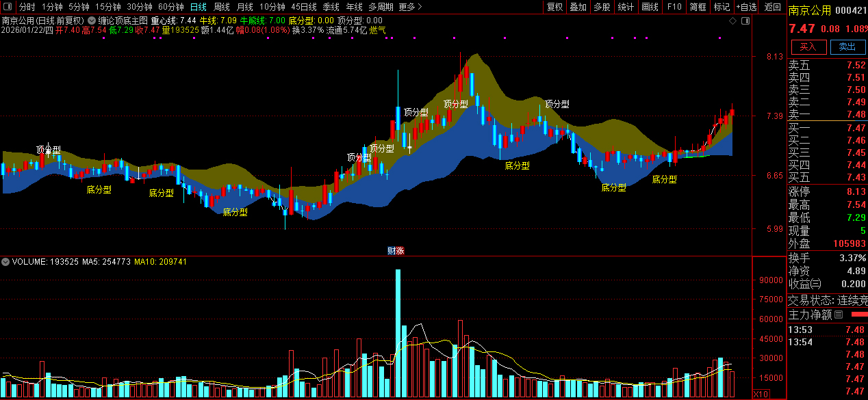
Task: Click the 13:53 trade tick row
Action: click(x=828, y=330)
